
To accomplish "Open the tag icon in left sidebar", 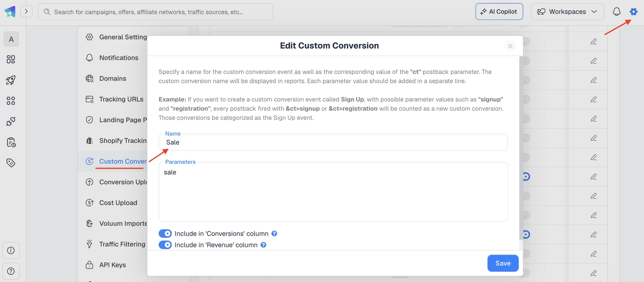I will [x=11, y=163].
